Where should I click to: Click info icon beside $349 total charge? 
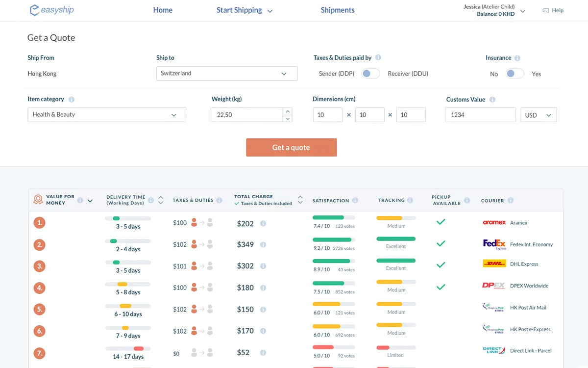click(x=263, y=244)
